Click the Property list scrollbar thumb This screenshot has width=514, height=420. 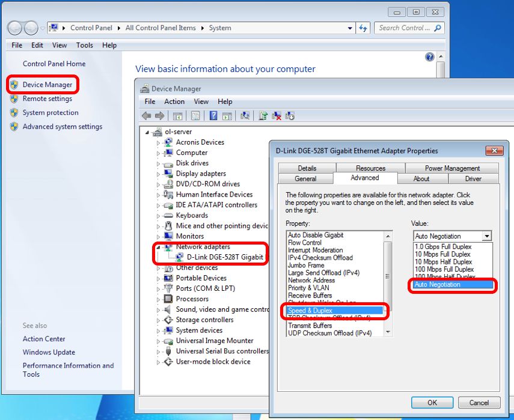tap(388, 275)
